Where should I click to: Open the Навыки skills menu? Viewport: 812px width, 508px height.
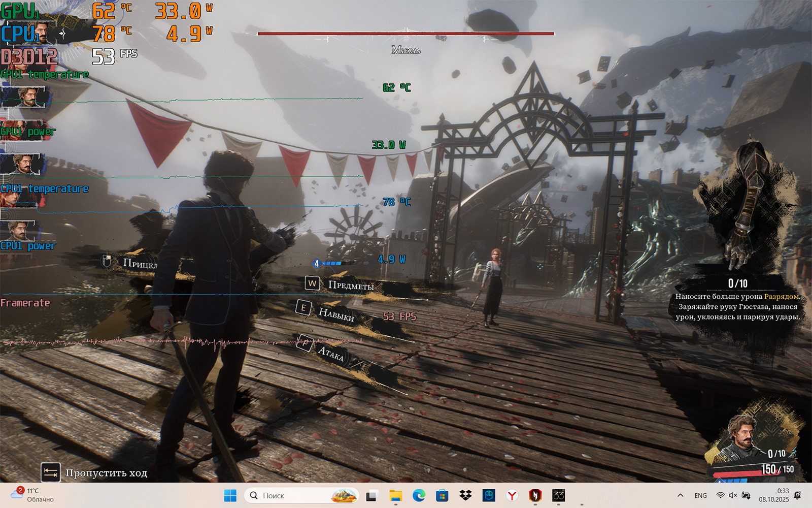335,314
